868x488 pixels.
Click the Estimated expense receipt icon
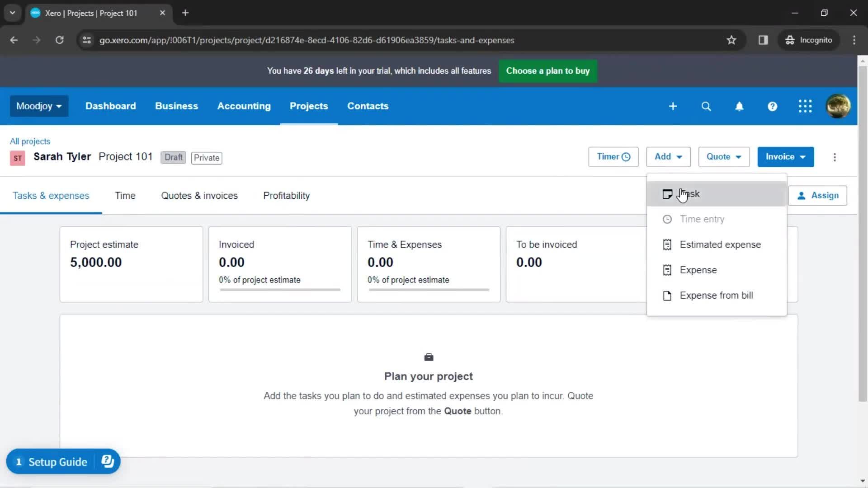pos(667,244)
